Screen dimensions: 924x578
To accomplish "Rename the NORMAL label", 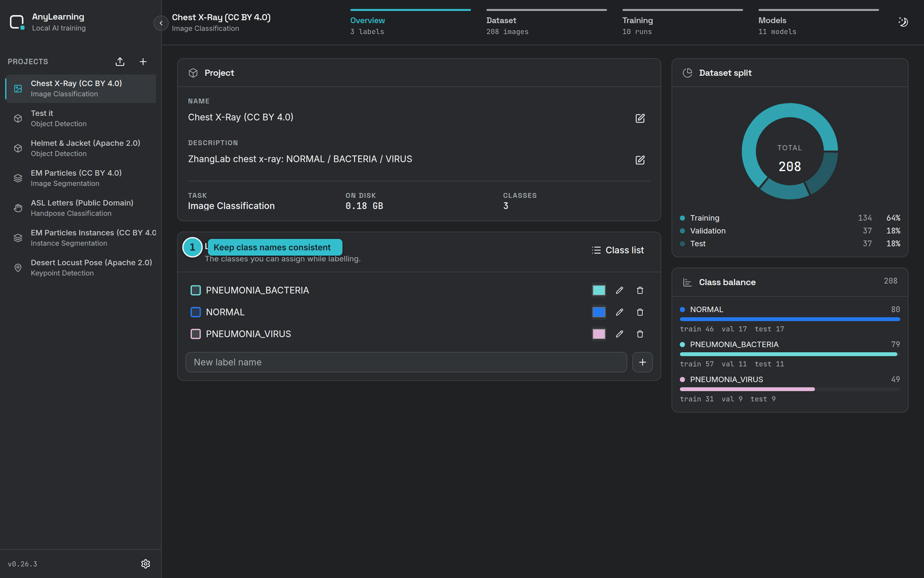I will tap(620, 312).
